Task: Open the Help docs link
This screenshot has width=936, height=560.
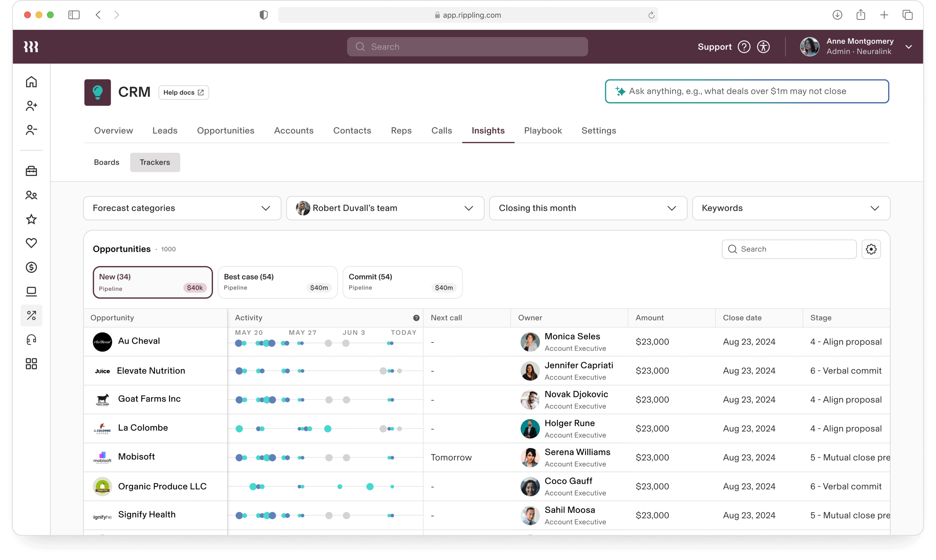Action: point(184,93)
